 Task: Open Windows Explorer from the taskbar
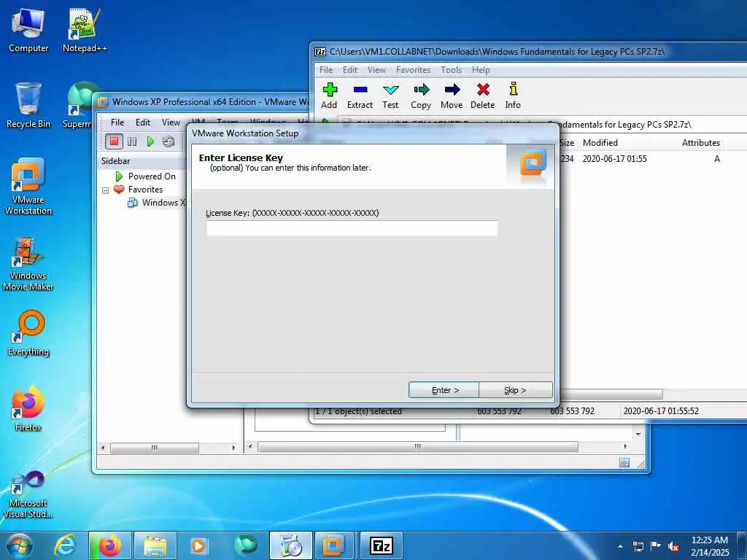pos(155,545)
